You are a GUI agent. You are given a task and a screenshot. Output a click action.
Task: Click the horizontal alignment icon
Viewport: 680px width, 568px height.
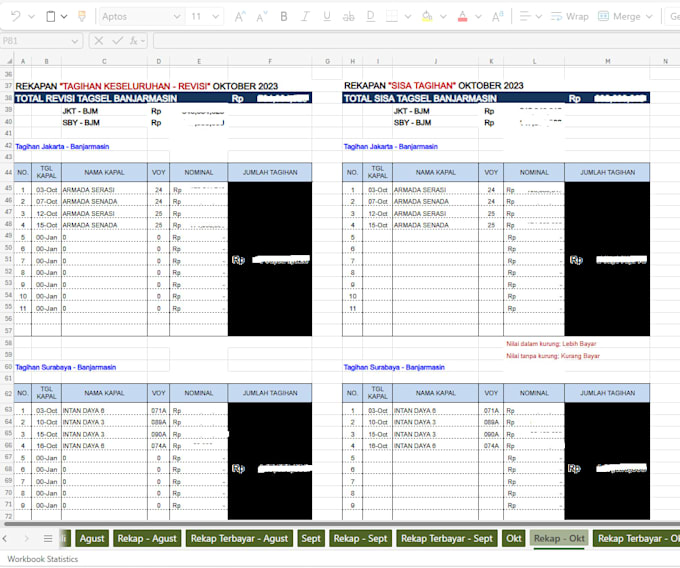pyautogui.click(x=525, y=16)
